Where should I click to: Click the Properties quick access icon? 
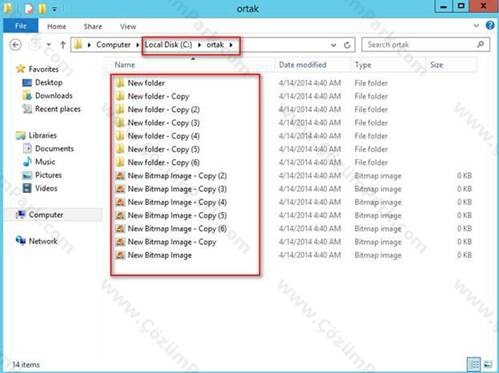click(29, 9)
